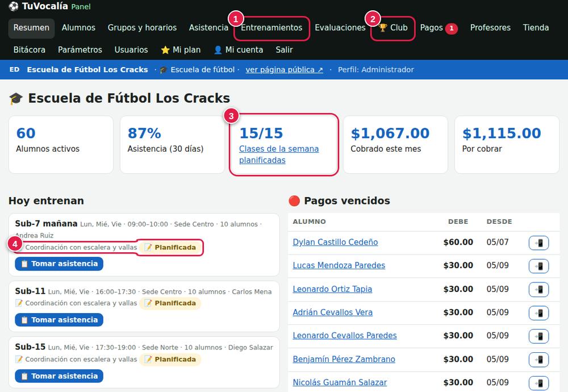Viewport: 568px width, 392px height.
Task: Go to Pagos
Action: pos(438,28)
